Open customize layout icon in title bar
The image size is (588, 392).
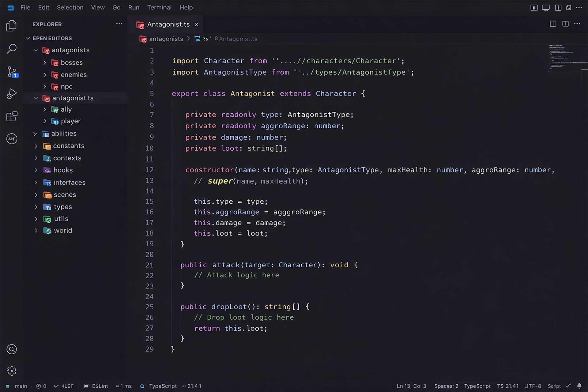(569, 8)
